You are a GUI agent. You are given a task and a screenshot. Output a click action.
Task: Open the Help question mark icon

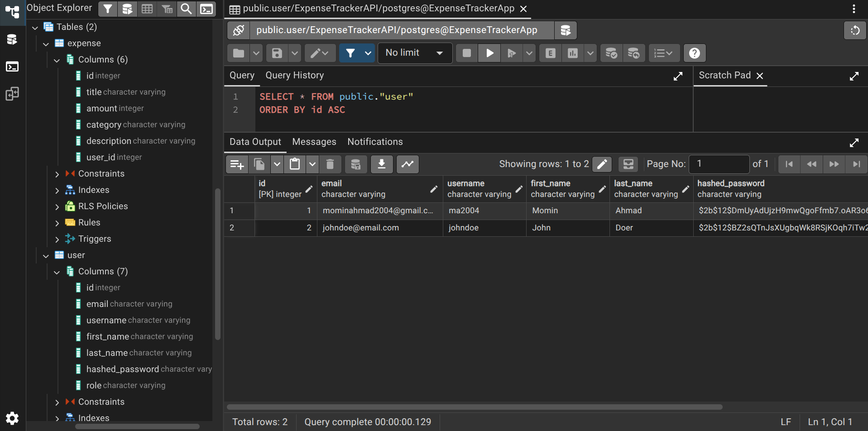tap(695, 53)
